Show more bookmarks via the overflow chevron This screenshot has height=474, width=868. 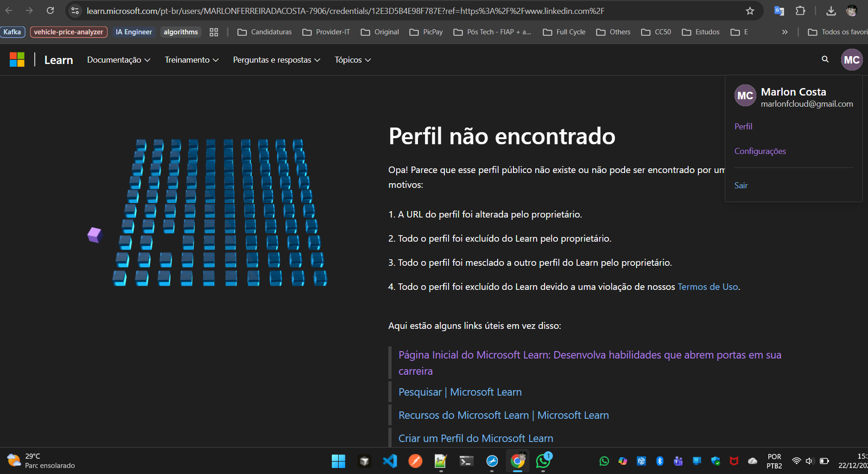point(785,32)
